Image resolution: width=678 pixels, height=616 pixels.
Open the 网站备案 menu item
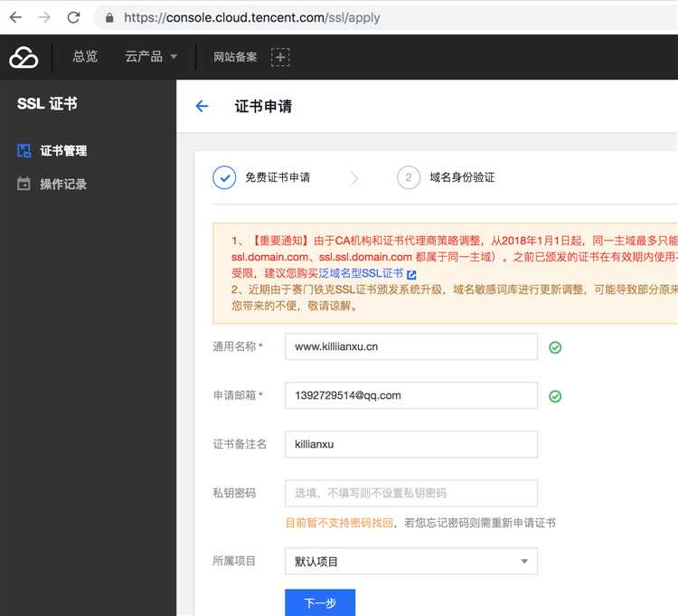pos(235,57)
